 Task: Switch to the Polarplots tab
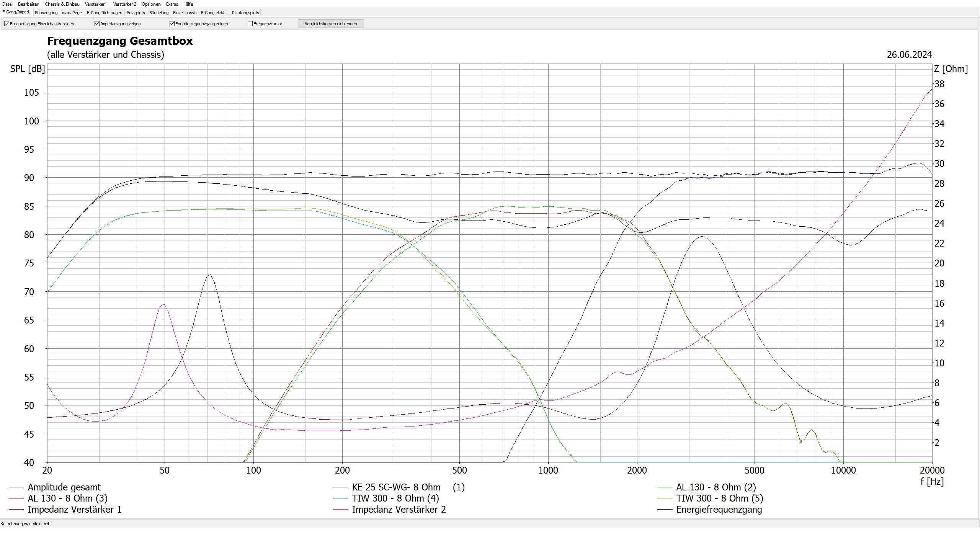(x=136, y=13)
